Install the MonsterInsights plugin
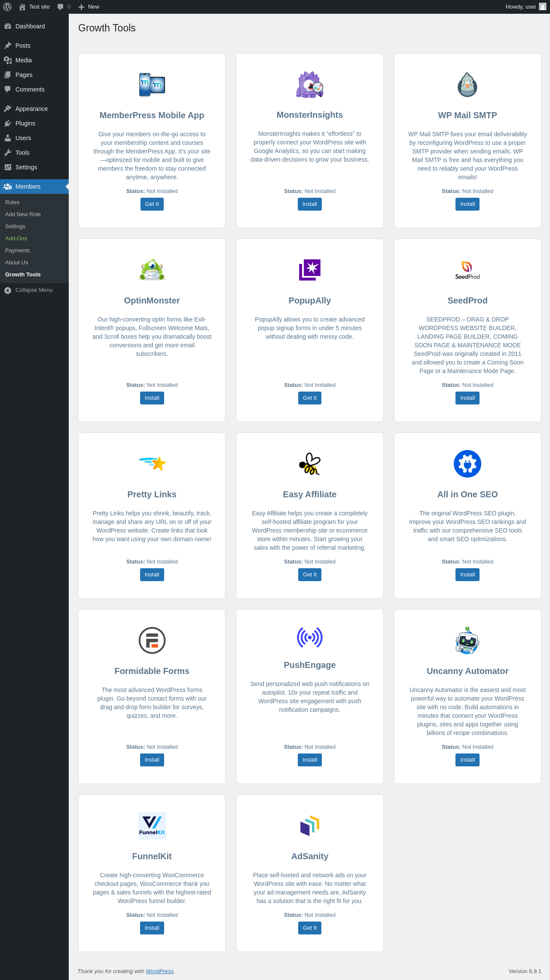Viewport: 550px width, 980px height. pos(310,204)
